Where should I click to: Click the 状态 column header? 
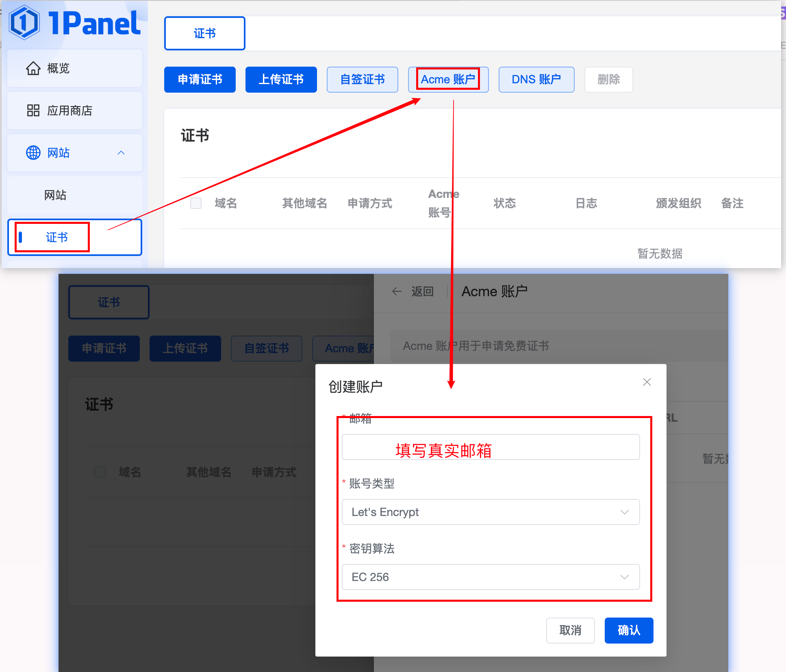click(505, 203)
